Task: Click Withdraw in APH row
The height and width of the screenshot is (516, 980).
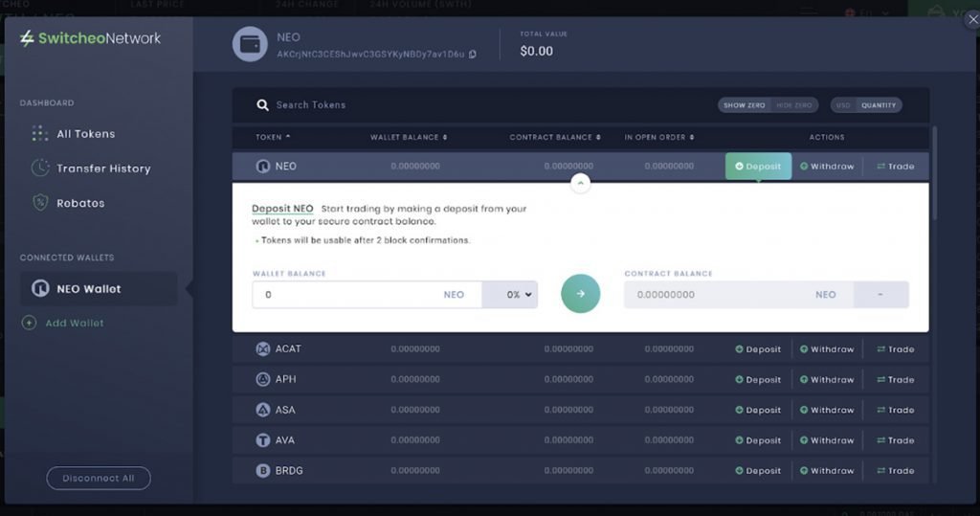Action: [x=827, y=380]
